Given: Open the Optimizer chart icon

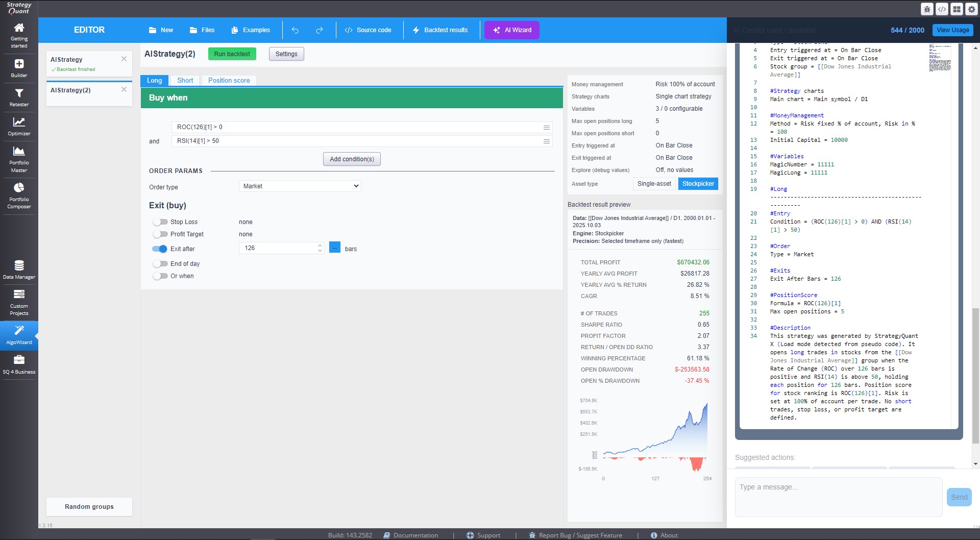Looking at the screenshot, I should coord(19,126).
